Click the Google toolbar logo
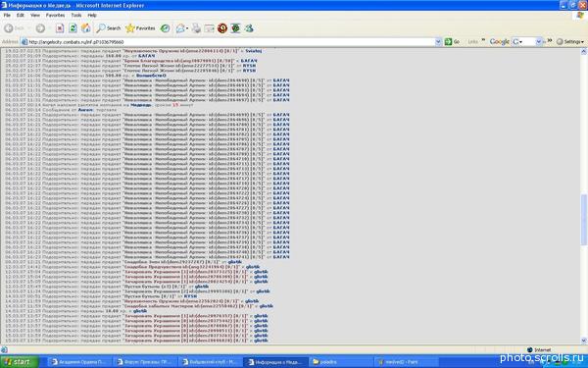The image size is (588, 368). (500, 41)
